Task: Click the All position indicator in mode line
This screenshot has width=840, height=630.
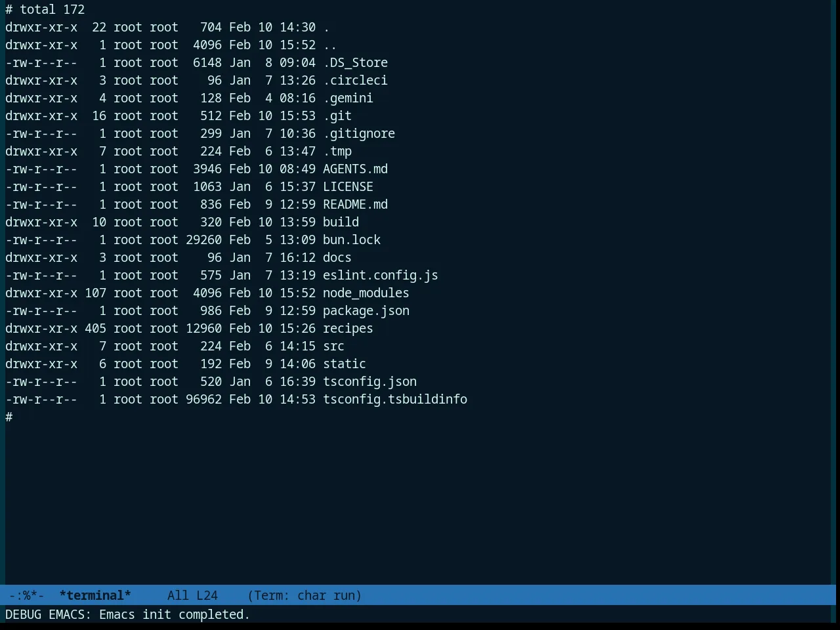Action: pos(178,595)
